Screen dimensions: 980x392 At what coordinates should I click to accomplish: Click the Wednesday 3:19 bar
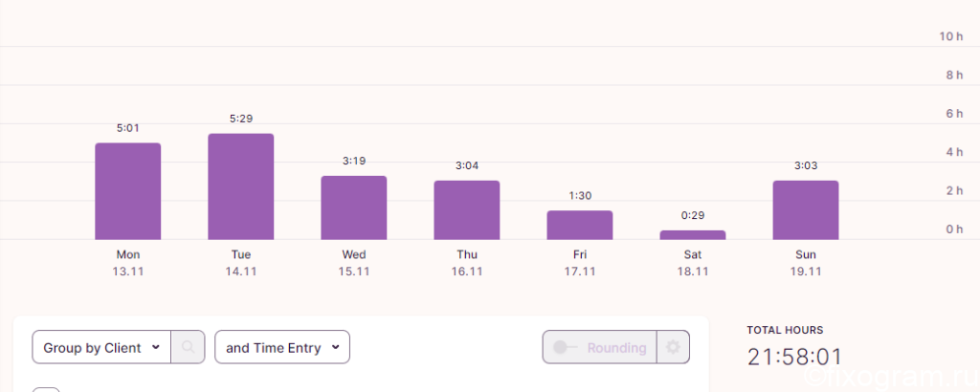click(x=354, y=207)
